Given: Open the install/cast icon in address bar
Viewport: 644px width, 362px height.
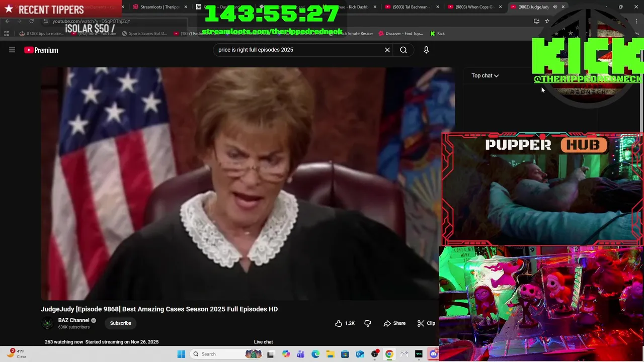Looking at the screenshot, I should point(536,21).
